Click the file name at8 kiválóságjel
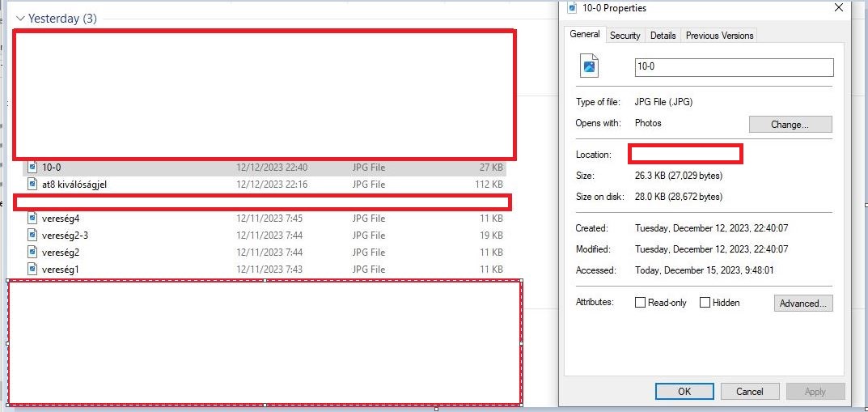The image size is (868, 412). [x=74, y=184]
